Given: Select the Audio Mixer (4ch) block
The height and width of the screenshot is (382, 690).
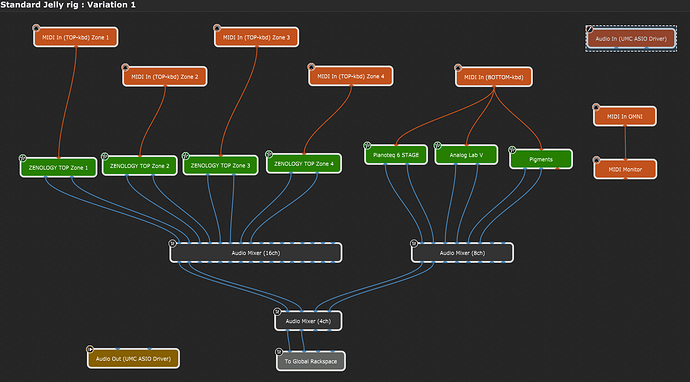Looking at the screenshot, I should coord(308,321).
